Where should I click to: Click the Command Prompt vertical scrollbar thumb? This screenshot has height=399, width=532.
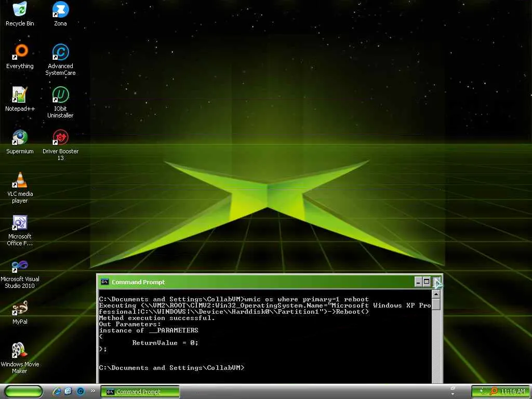436,304
